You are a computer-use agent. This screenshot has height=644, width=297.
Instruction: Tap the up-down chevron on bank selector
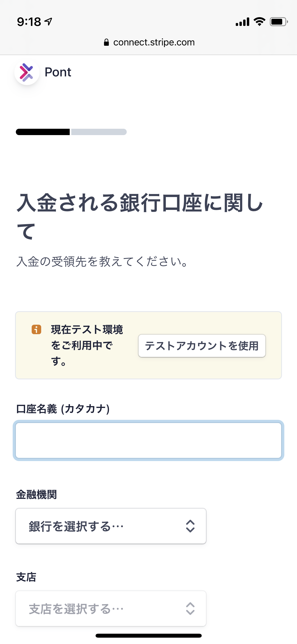(x=190, y=526)
